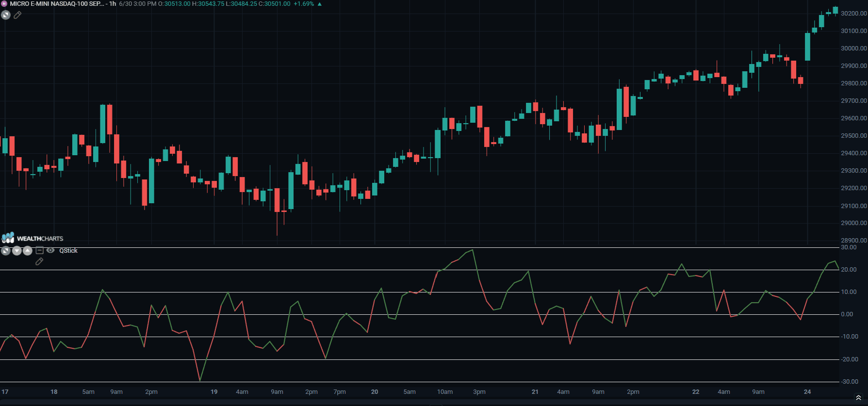
Task: Click the WealthCharts logo
Action: click(33, 238)
